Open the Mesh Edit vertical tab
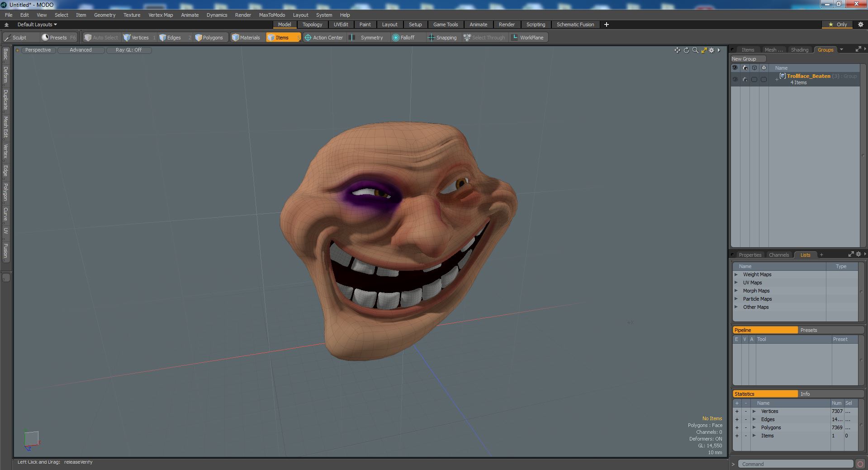 [x=6, y=127]
